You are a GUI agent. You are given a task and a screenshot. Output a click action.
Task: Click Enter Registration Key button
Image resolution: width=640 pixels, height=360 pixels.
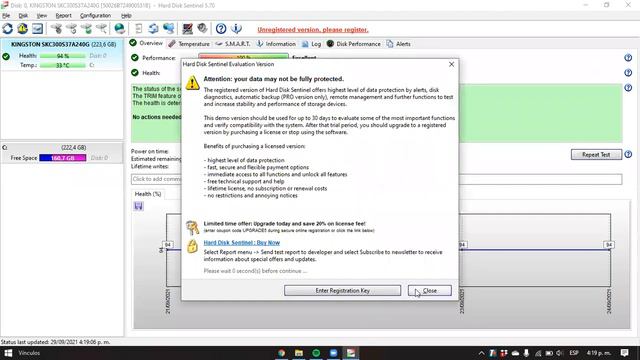coord(342,291)
